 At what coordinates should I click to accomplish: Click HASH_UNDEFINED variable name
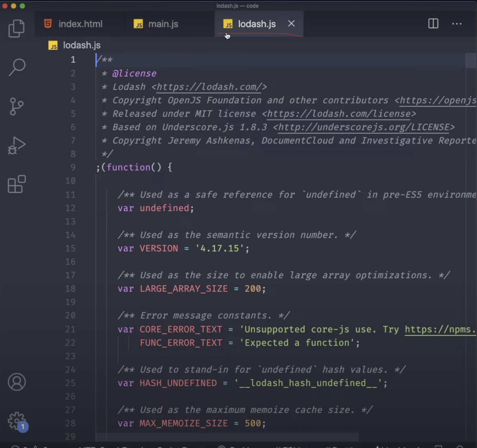[x=178, y=383]
